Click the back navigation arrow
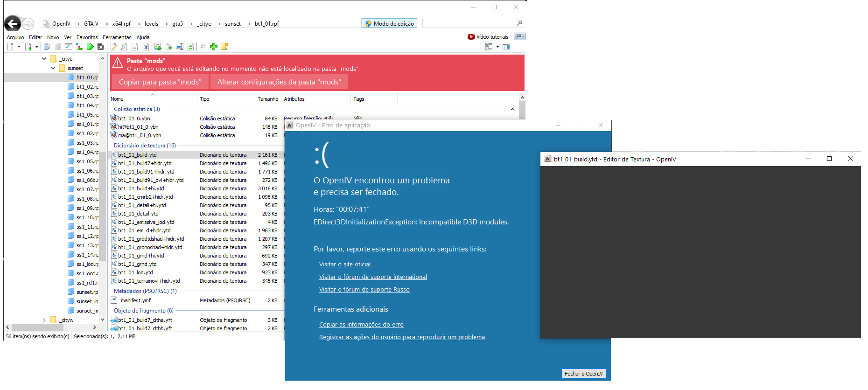868x390 pixels. [13, 23]
